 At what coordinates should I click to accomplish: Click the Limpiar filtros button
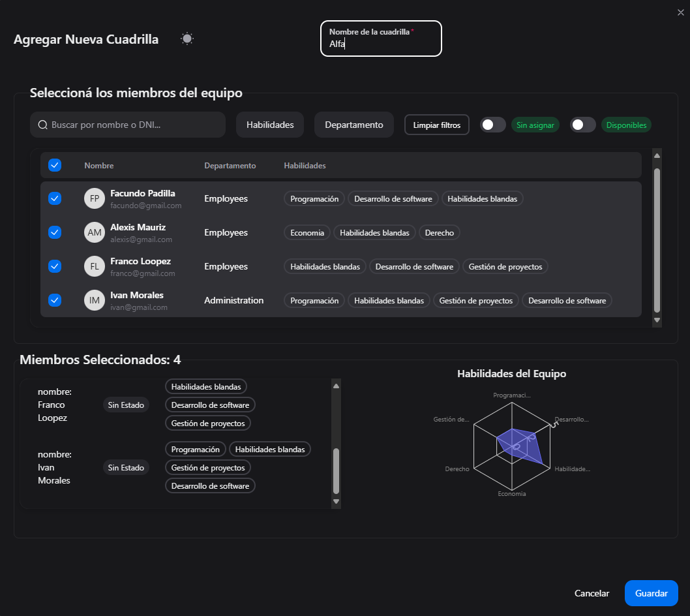click(437, 125)
